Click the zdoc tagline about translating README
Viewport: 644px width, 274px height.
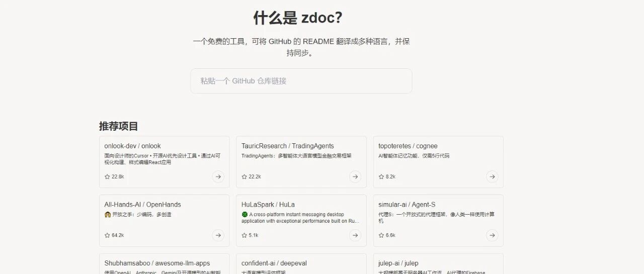click(301, 47)
